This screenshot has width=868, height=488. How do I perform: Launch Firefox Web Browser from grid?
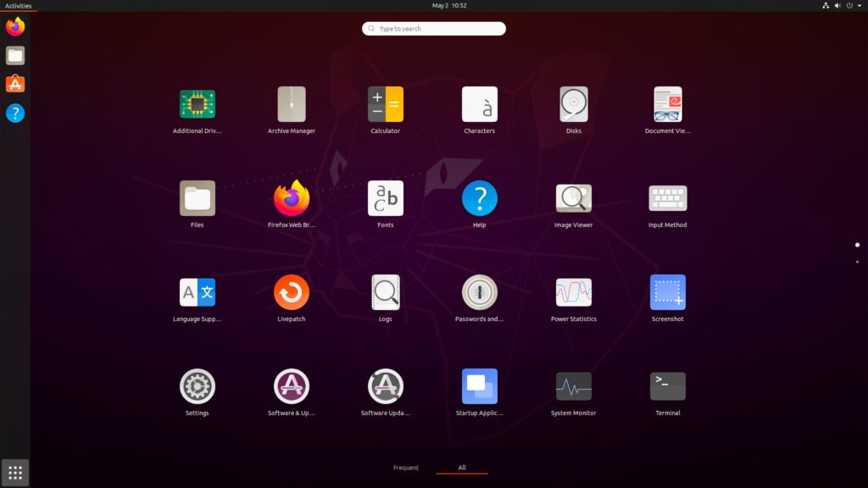[292, 198]
